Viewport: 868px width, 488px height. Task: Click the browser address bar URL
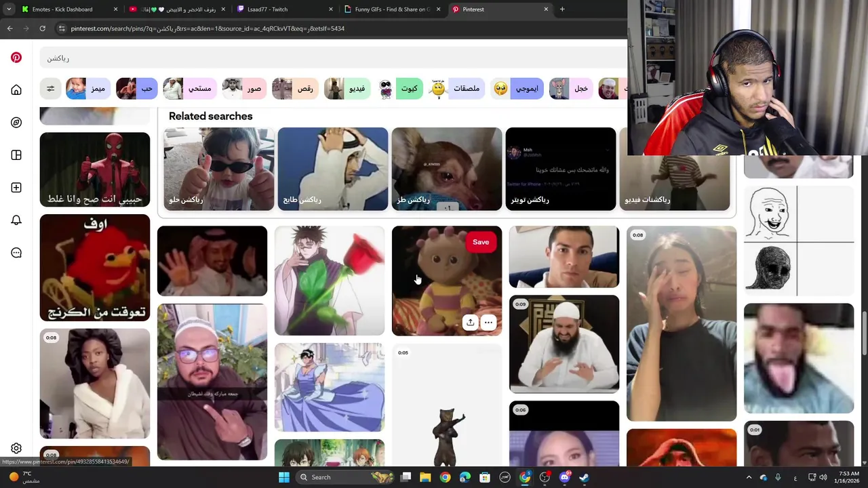tap(208, 28)
